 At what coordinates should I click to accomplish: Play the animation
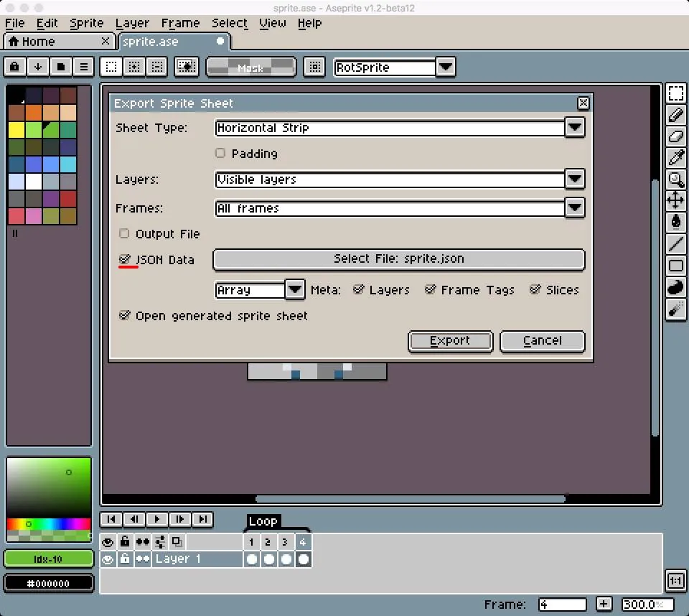(157, 519)
